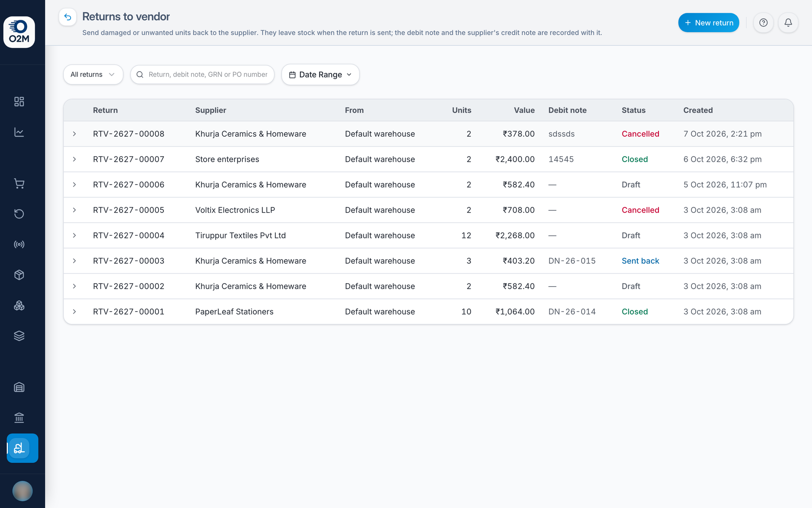Screen dimensions: 812x508
Task: Click debit note sdssds
Action: [562, 134]
